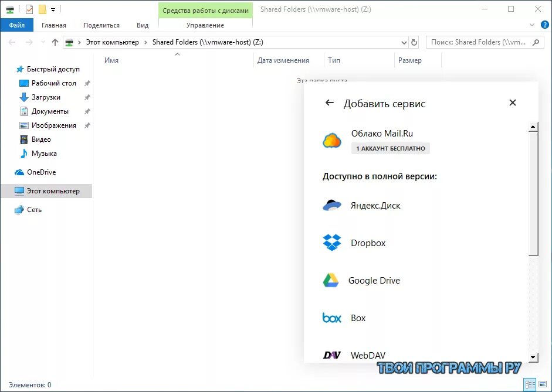Click the Документы document icon
This screenshot has width=552, height=392.
coord(24,111)
